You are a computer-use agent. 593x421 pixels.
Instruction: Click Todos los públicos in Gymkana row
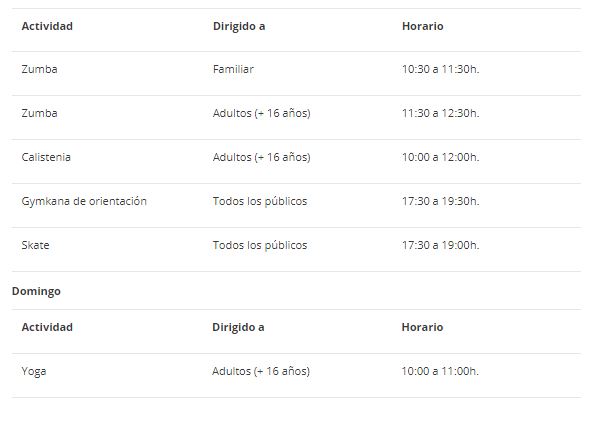point(260,201)
